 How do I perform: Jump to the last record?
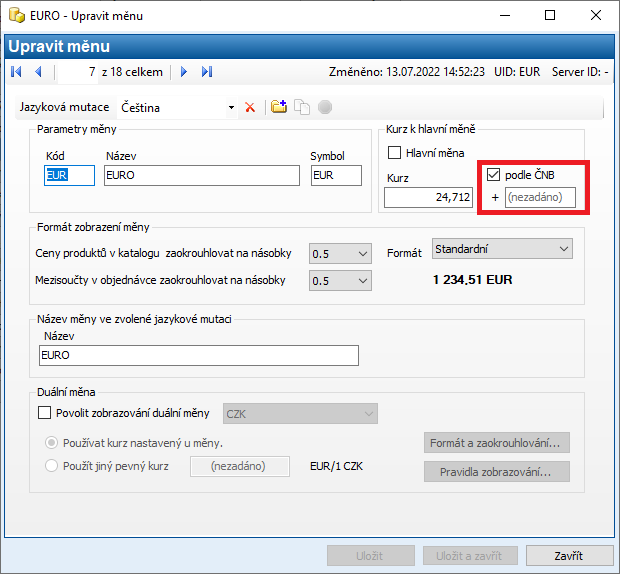207,72
